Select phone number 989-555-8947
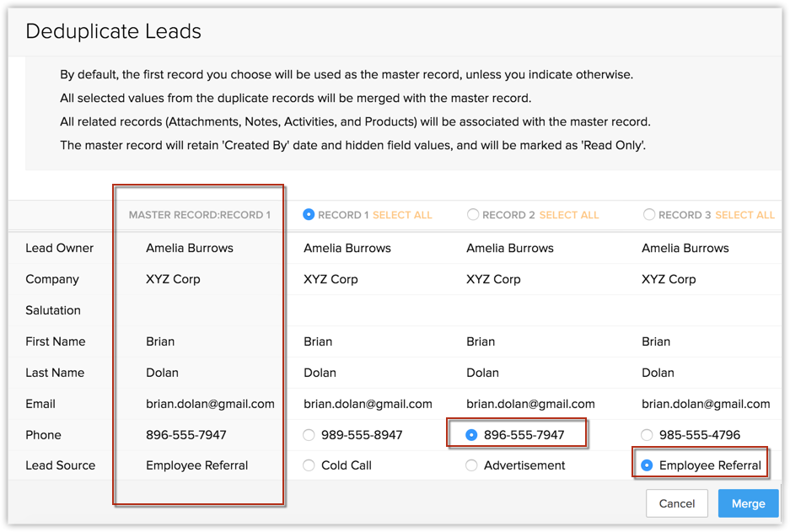 tap(309, 435)
